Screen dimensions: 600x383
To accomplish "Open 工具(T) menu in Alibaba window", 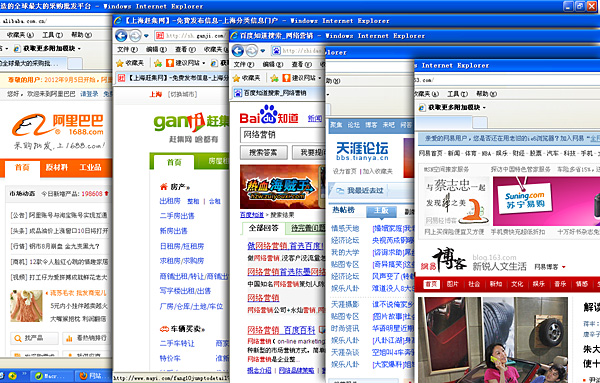I will point(52,35).
